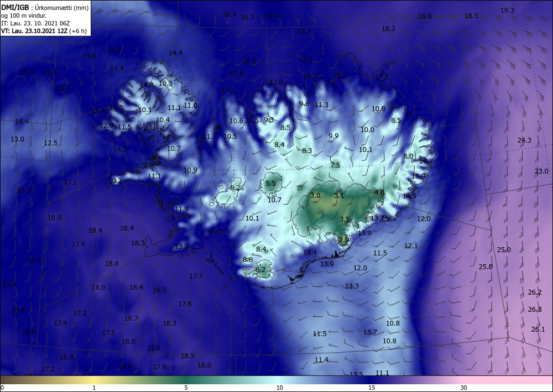
Task: Click the map value '6.2'
Action: click(x=260, y=270)
